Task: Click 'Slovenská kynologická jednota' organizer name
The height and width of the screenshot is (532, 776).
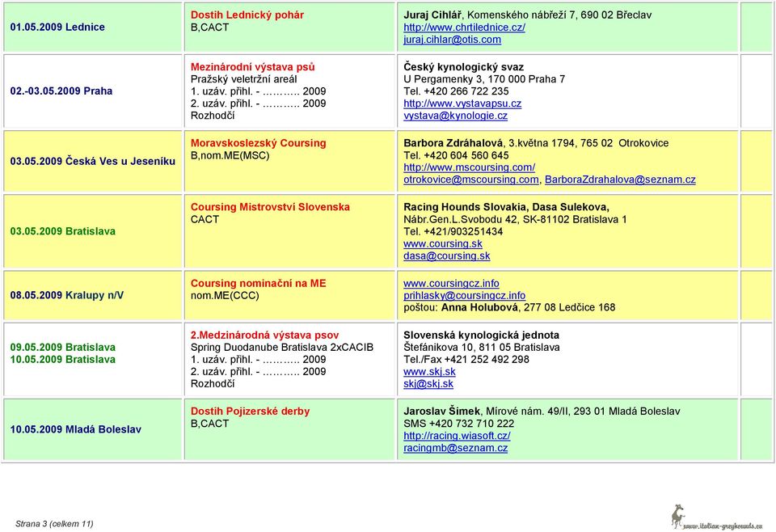Action: tap(482, 335)
